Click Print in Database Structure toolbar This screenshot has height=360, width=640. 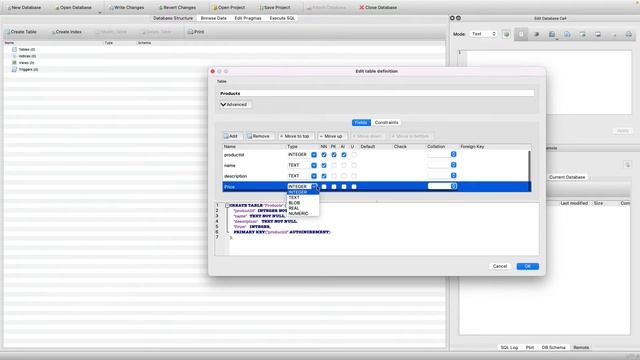196,32
